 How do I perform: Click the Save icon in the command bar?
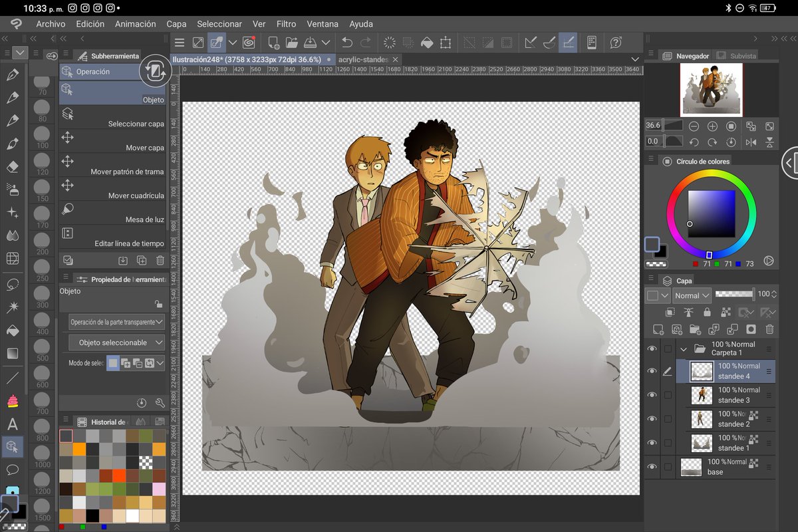pos(310,43)
